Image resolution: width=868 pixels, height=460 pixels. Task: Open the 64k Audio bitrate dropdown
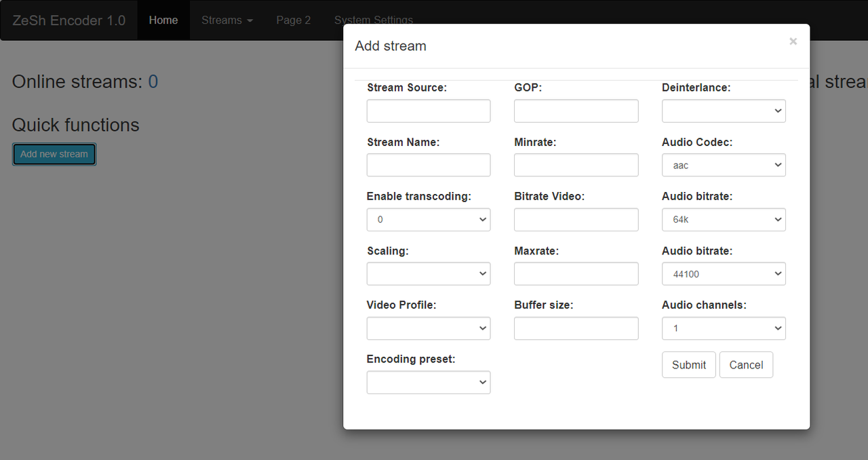coord(724,220)
